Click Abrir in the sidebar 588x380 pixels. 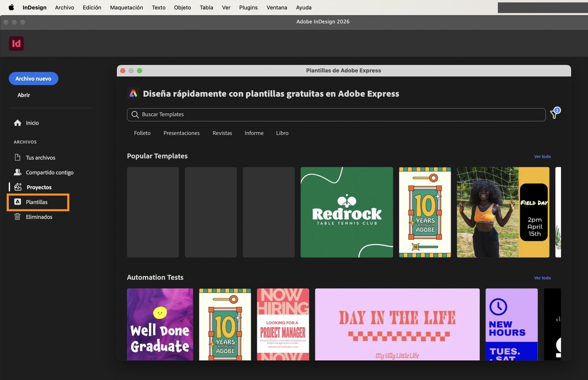[24, 95]
